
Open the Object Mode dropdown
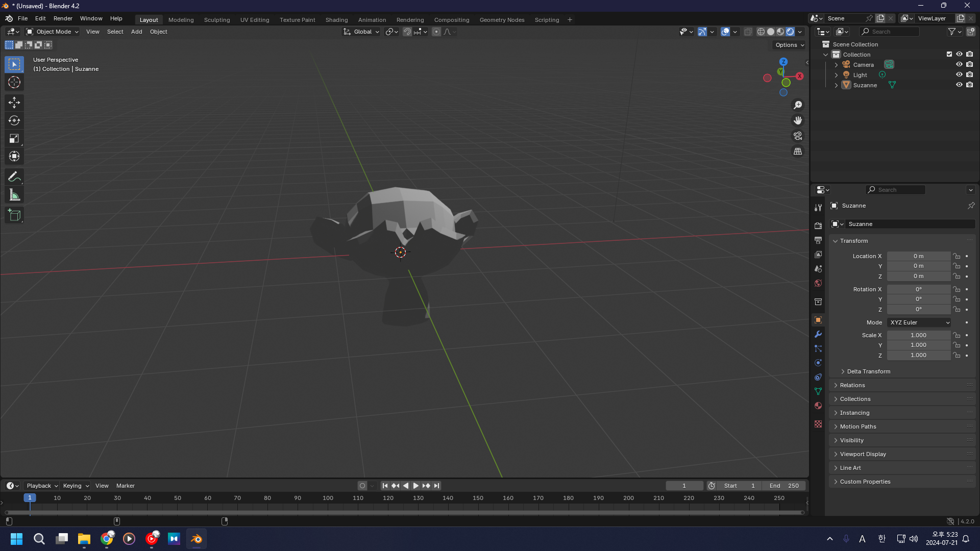click(x=53, y=32)
